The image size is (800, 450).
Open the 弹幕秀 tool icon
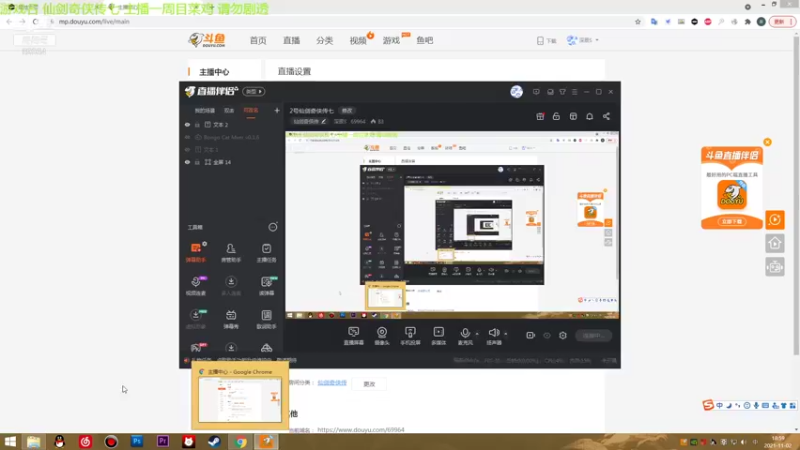[x=231, y=319]
